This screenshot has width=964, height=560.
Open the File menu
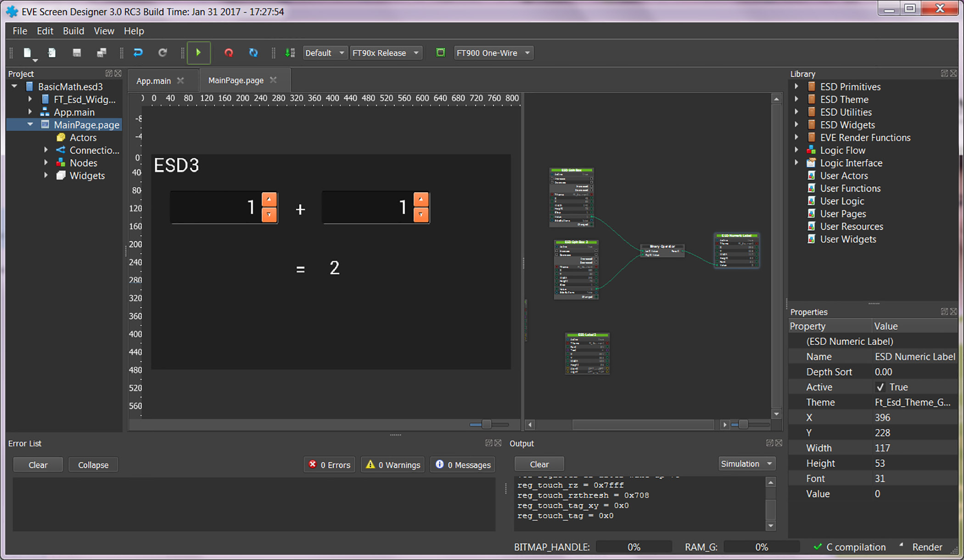pos(20,31)
